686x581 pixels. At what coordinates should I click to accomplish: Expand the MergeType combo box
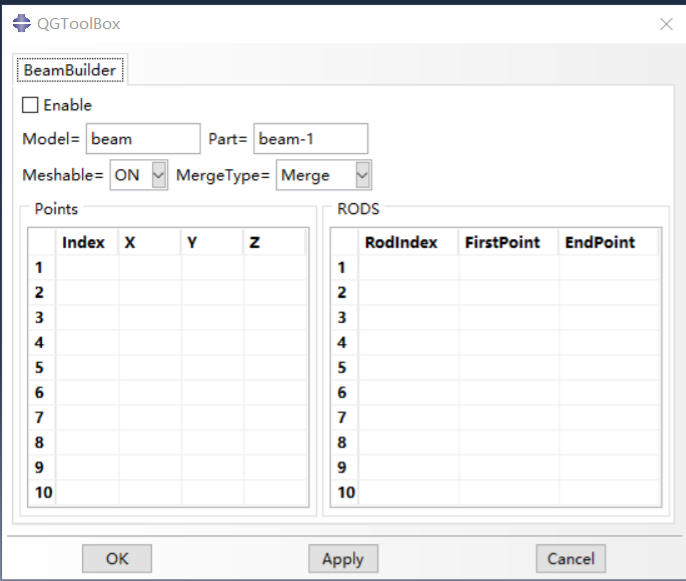362,175
